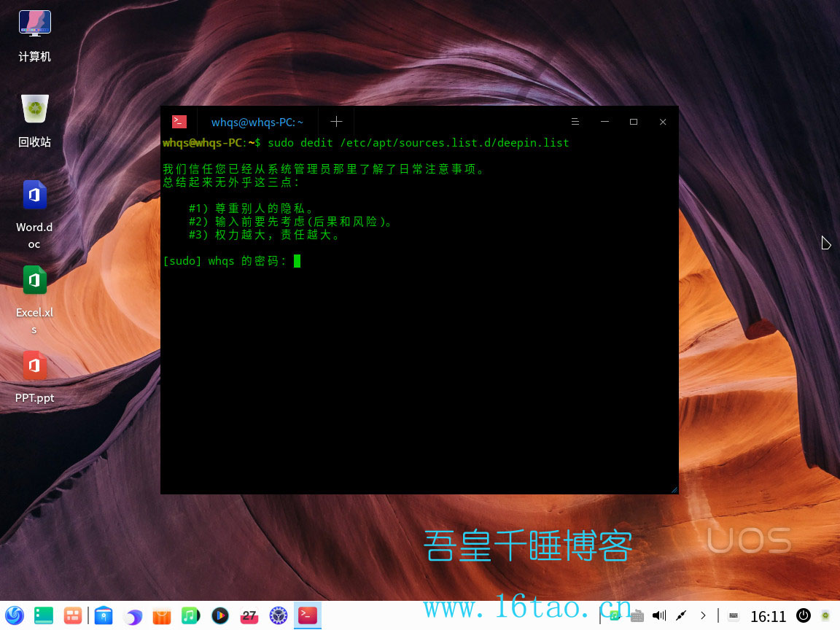Viewport: 840px width, 630px height.
Task: Select the whqs@whqs-PC terminal tab
Action: point(257,122)
